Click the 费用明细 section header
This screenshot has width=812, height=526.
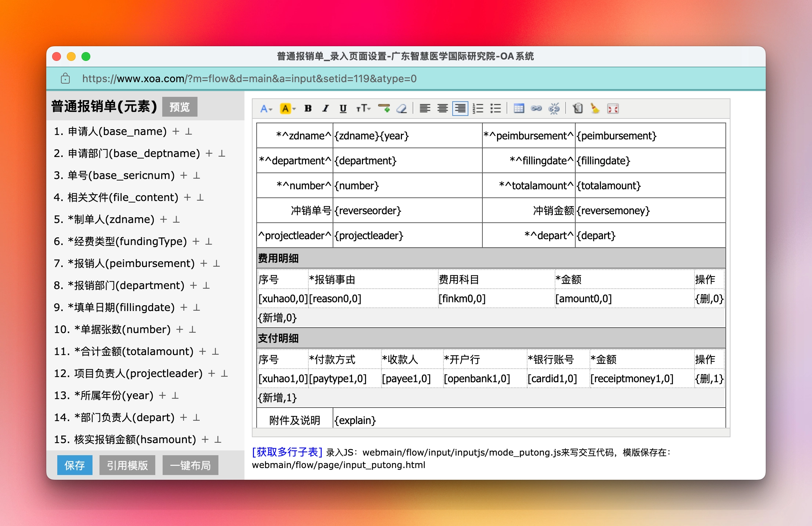point(491,258)
